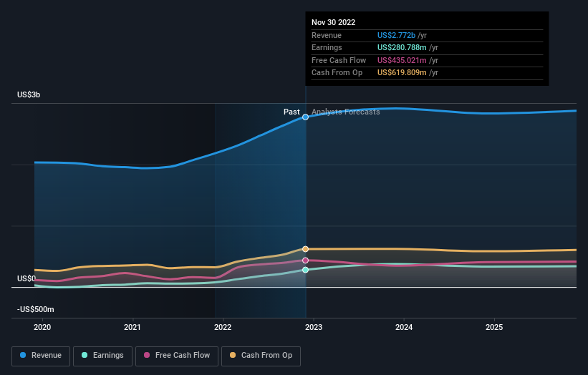The height and width of the screenshot is (375, 588).
Task: Click the Past label on the chart
Action: 291,112
